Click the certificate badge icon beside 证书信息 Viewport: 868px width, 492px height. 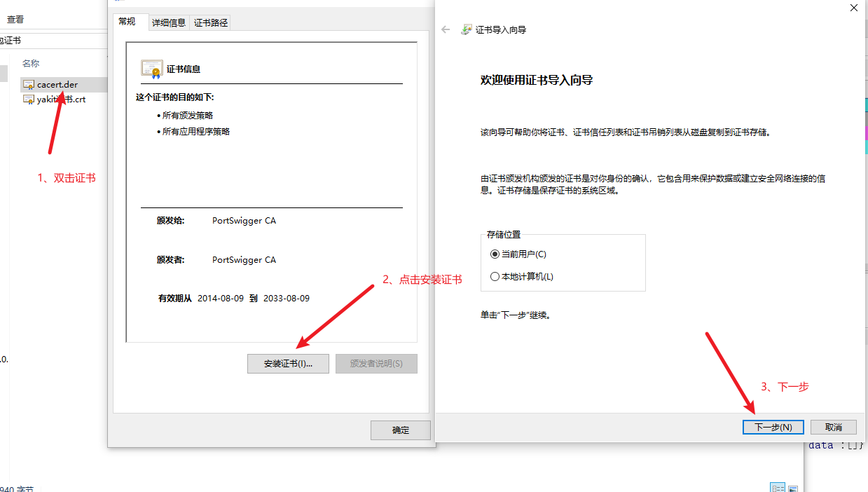pyautogui.click(x=151, y=69)
